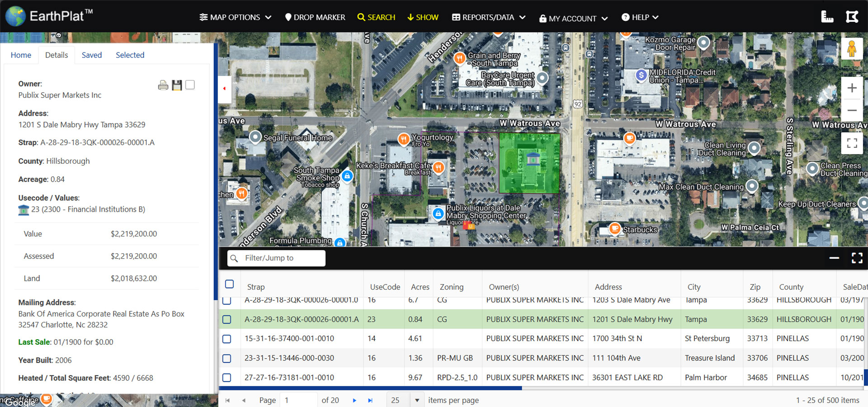This screenshot has height=407, width=868.
Task: Click Keke's Breakfast Cafe map marker
Action: pos(438,168)
